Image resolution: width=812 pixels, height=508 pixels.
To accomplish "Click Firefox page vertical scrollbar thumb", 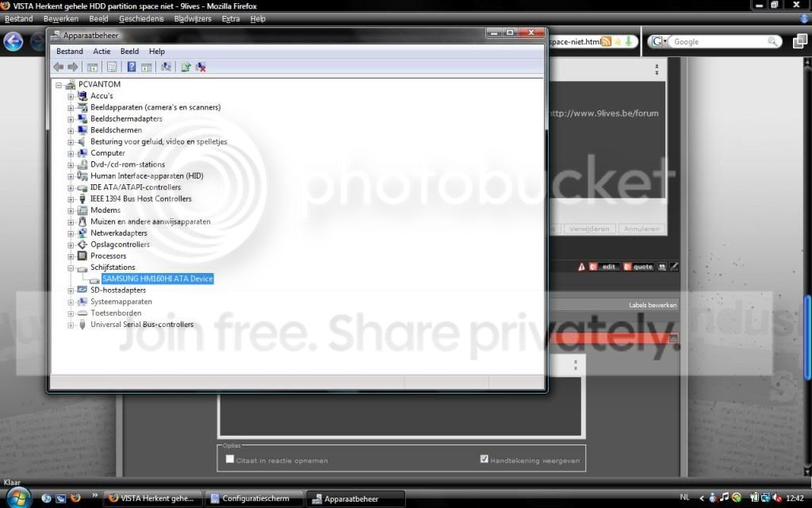I will pyautogui.click(x=807, y=337).
